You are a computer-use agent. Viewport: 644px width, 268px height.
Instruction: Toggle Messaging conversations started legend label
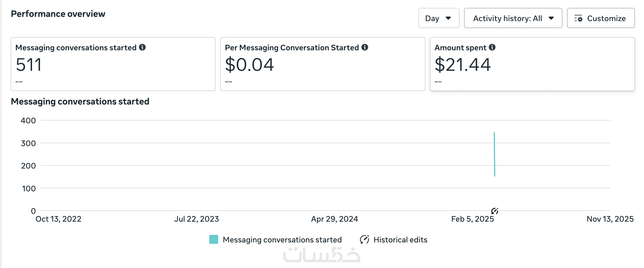coord(282,240)
